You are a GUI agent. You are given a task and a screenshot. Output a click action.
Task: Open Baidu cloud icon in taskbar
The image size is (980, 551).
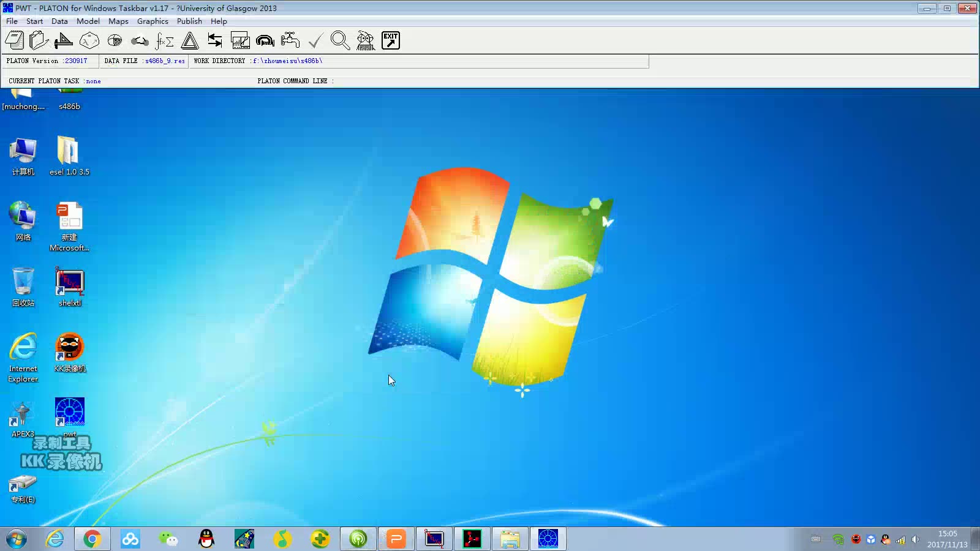coord(130,539)
